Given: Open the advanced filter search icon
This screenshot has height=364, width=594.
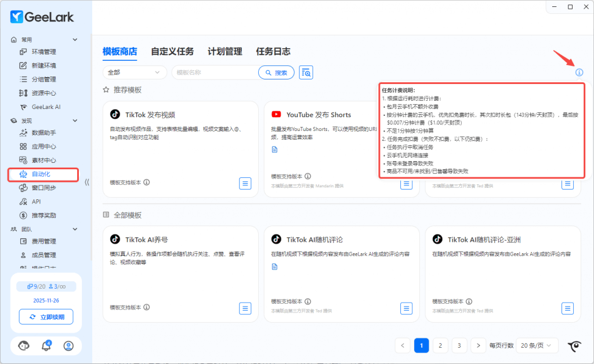Looking at the screenshot, I should pos(306,72).
